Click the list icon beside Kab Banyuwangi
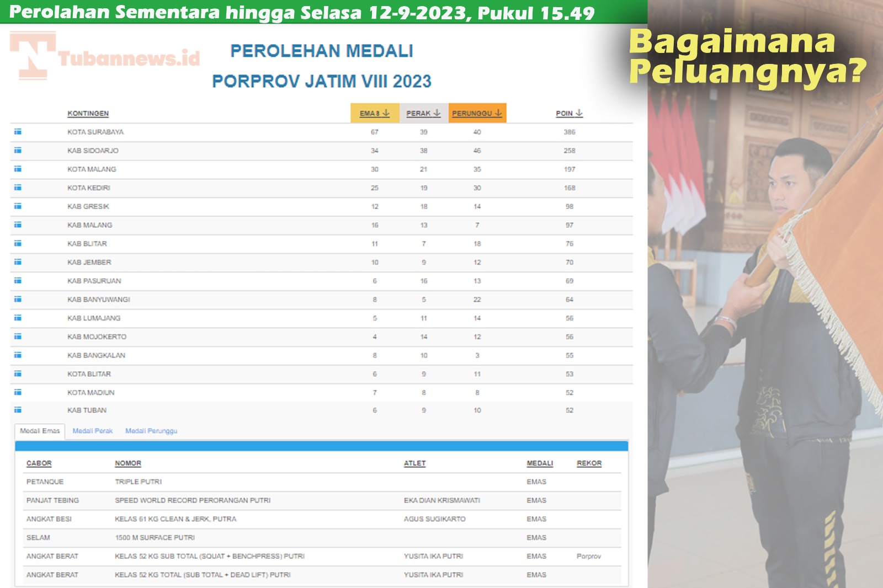This screenshot has width=883, height=588. [x=18, y=300]
